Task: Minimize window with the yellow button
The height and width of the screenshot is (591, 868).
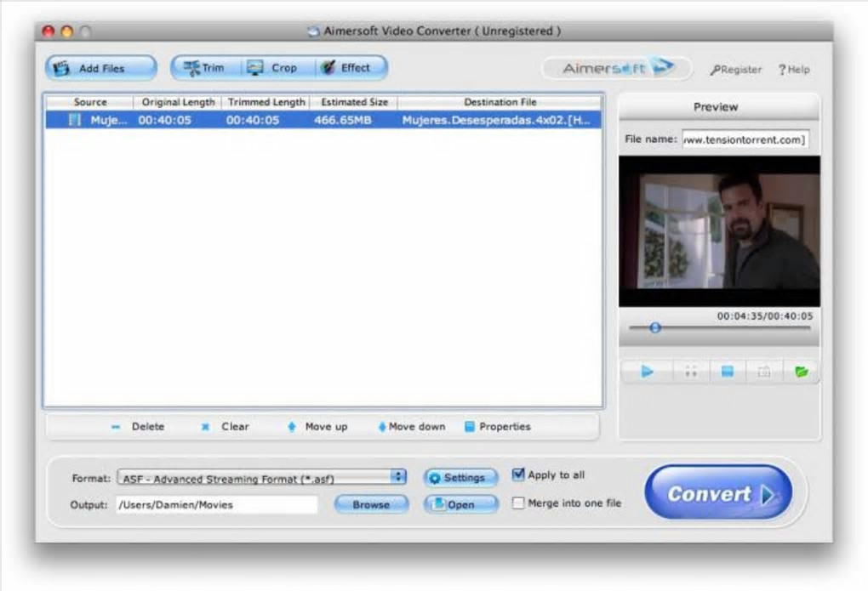Action: pos(67,31)
